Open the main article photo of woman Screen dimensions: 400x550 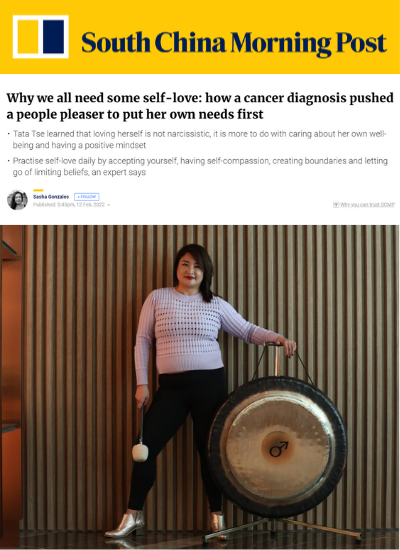[x=200, y=387]
